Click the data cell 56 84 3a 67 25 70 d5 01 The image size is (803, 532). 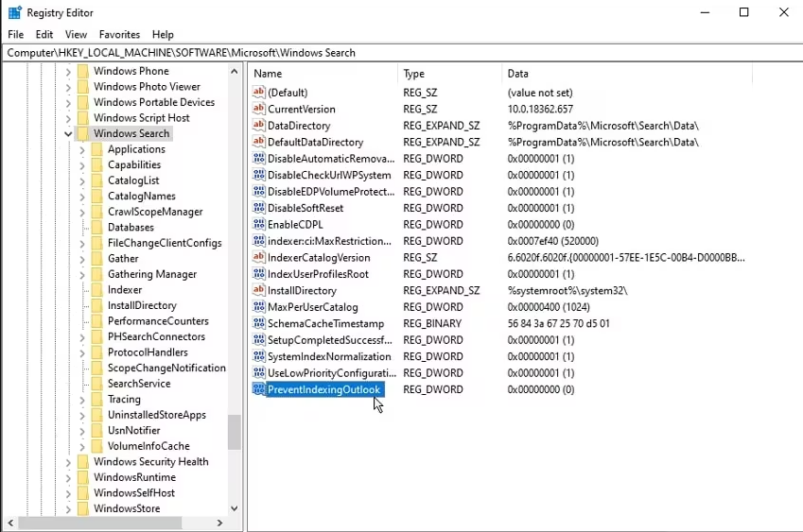pyautogui.click(x=559, y=323)
